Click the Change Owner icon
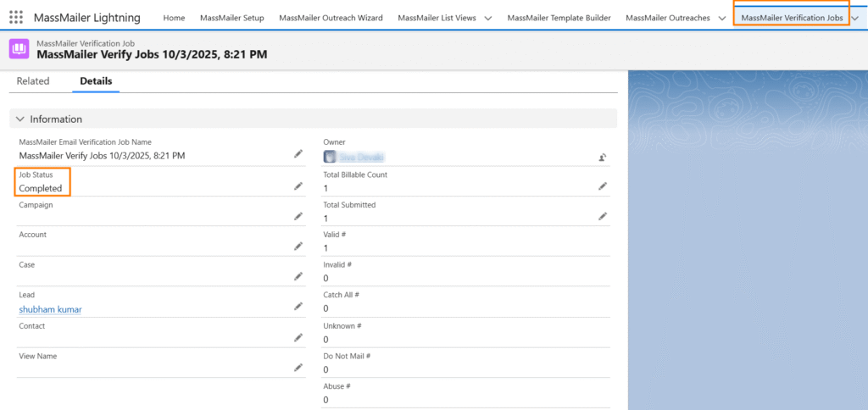 tap(603, 157)
